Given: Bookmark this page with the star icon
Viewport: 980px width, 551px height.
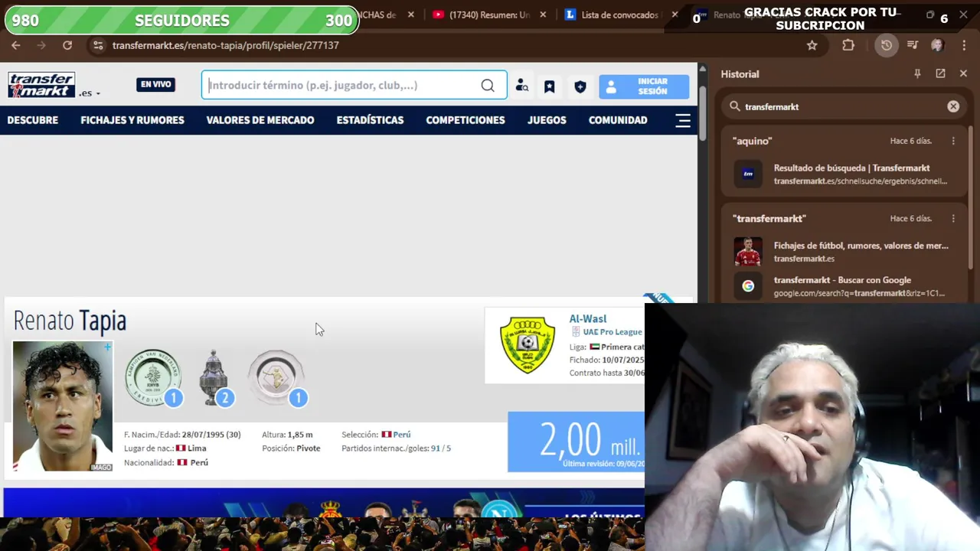Looking at the screenshot, I should tap(812, 45).
